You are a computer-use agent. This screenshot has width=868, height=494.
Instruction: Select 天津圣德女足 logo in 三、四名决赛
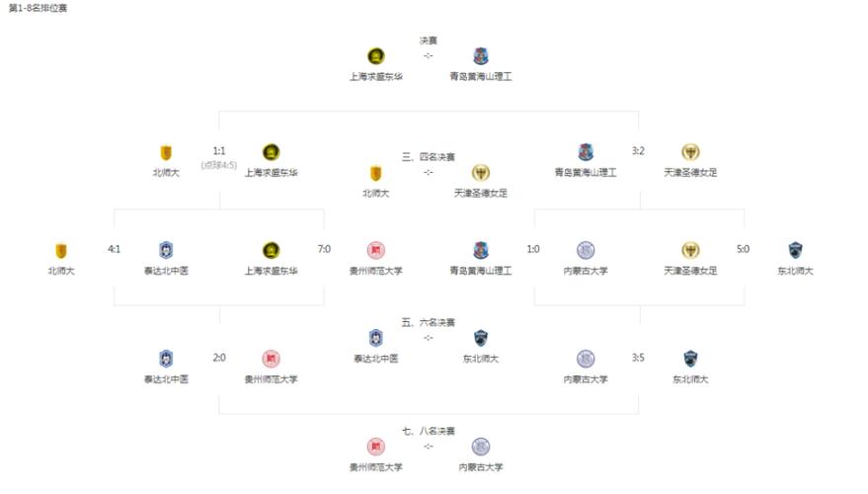point(481,174)
